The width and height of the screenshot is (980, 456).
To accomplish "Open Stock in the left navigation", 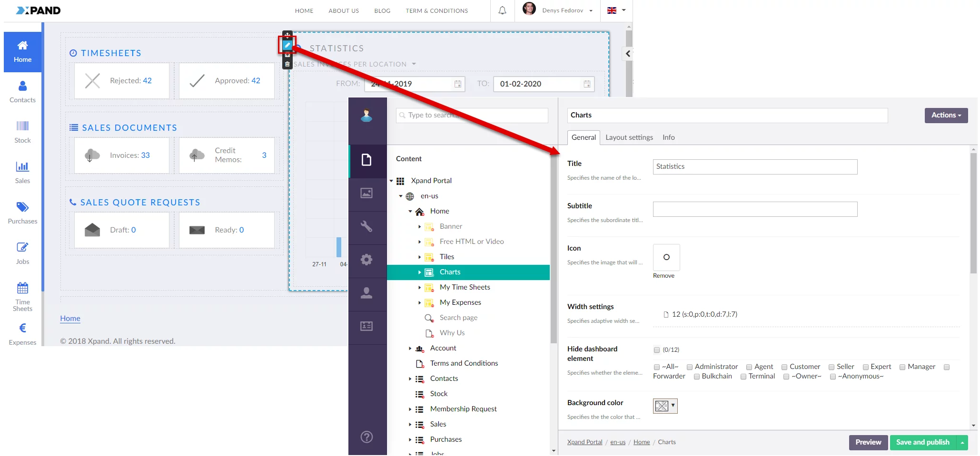I will 22,132.
